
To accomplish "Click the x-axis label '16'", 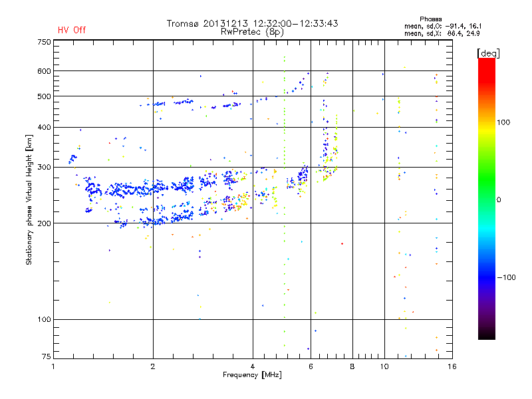I will click(452, 366).
